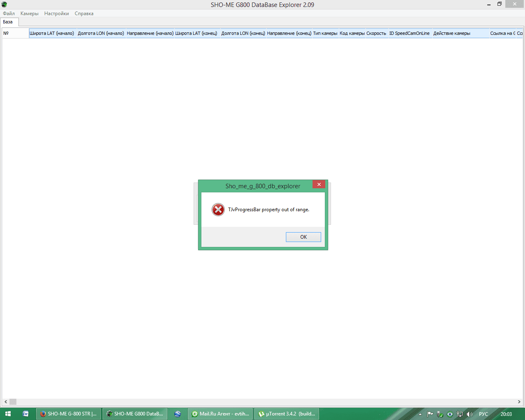Click the red error icon in dialog

218,210
